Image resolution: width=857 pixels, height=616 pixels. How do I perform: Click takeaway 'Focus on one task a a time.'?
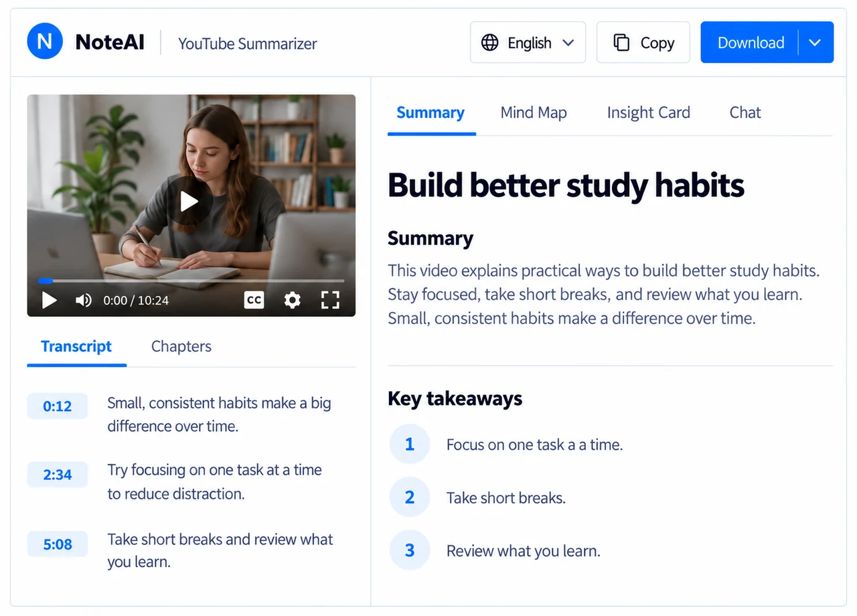[x=534, y=445]
